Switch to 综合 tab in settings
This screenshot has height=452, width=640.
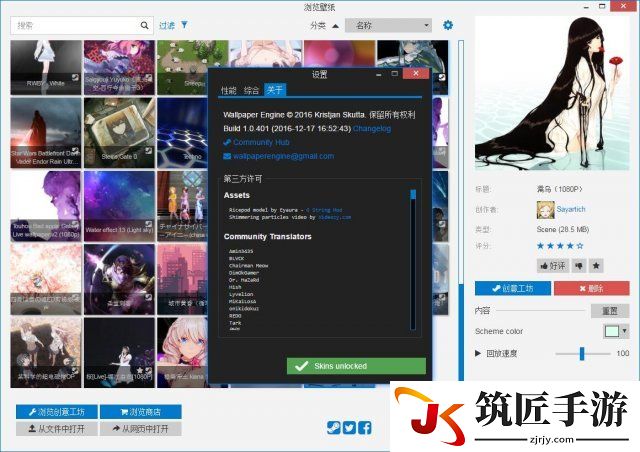click(x=251, y=90)
